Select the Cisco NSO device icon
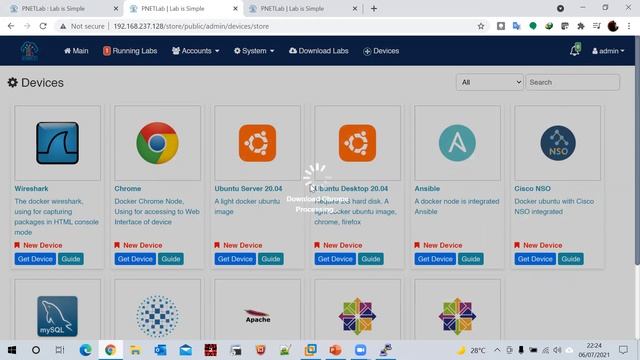Image resolution: width=640 pixels, height=360 pixels. pos(558,143)
